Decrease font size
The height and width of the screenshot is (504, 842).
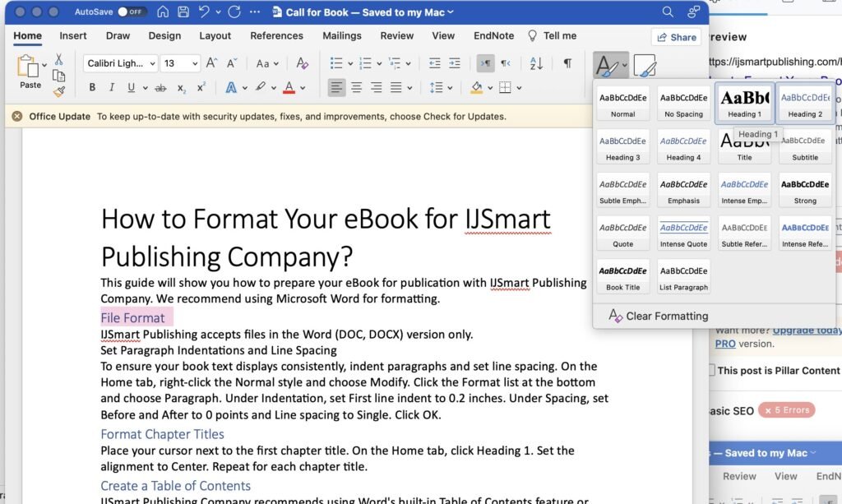(231, 62)
